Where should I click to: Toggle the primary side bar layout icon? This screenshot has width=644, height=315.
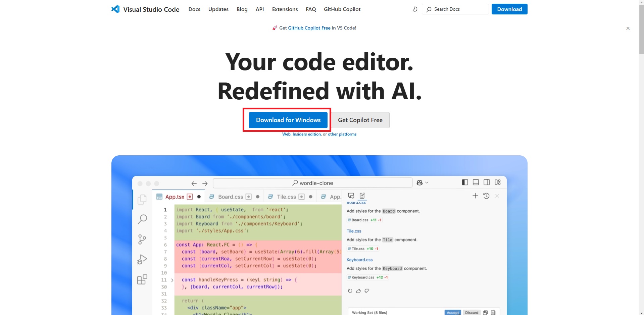[x=465, y=182]
